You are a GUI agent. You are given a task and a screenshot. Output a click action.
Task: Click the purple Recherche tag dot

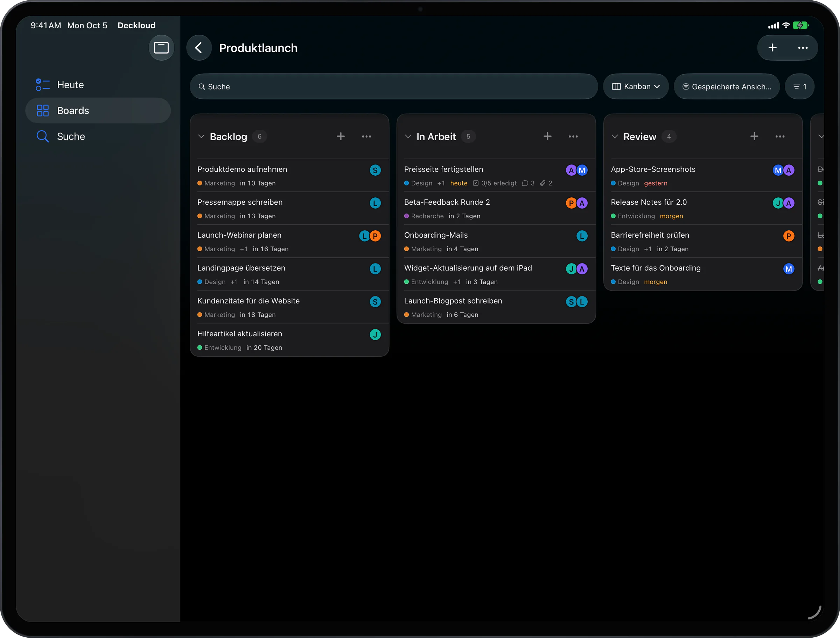[406, 216]
